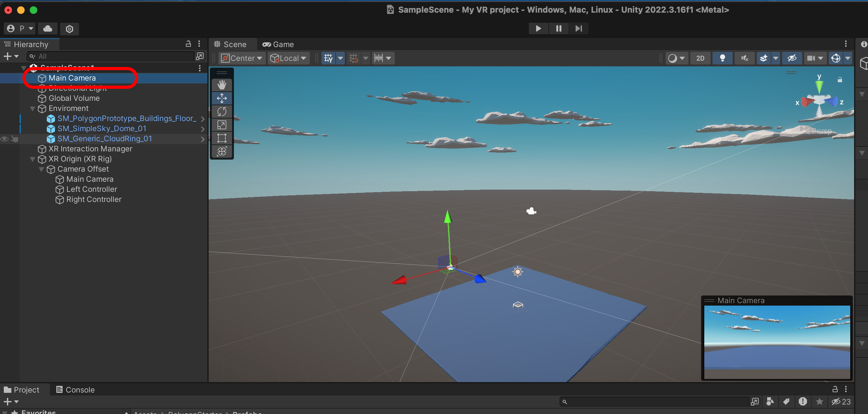Collapse the Enviroment tree node

[x=33, y=108]
